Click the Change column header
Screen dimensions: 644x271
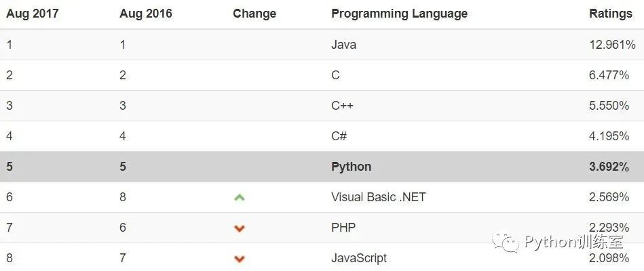pos(254,14)
